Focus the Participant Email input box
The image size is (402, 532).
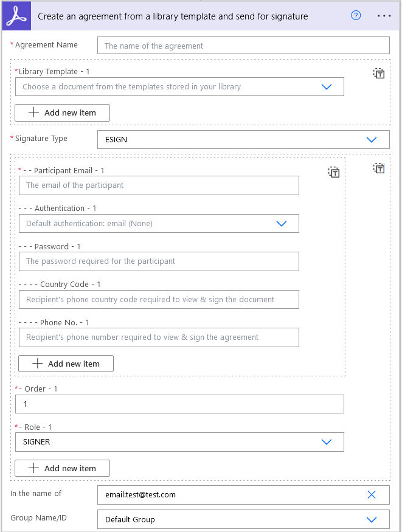point(159,185)
